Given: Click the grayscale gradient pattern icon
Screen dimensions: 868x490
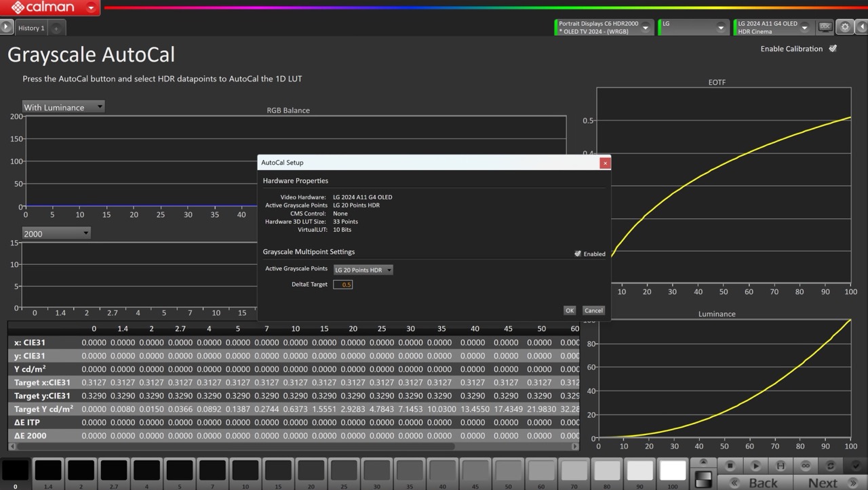Looking at the screenshot, I should point(703,478).
